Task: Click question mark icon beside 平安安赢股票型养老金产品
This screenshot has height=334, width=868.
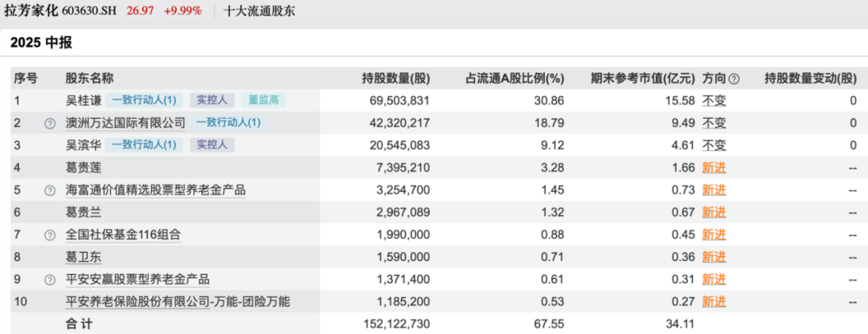Action: coord(50,279)
